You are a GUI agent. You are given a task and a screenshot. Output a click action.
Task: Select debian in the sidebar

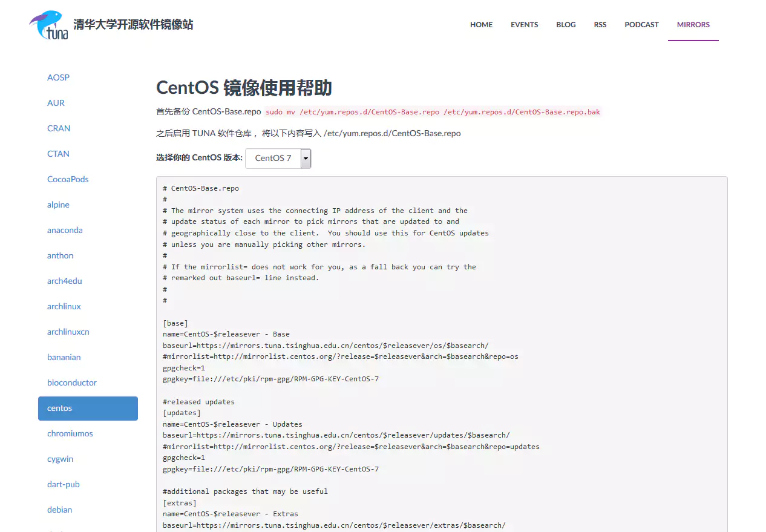click(59, 510)
